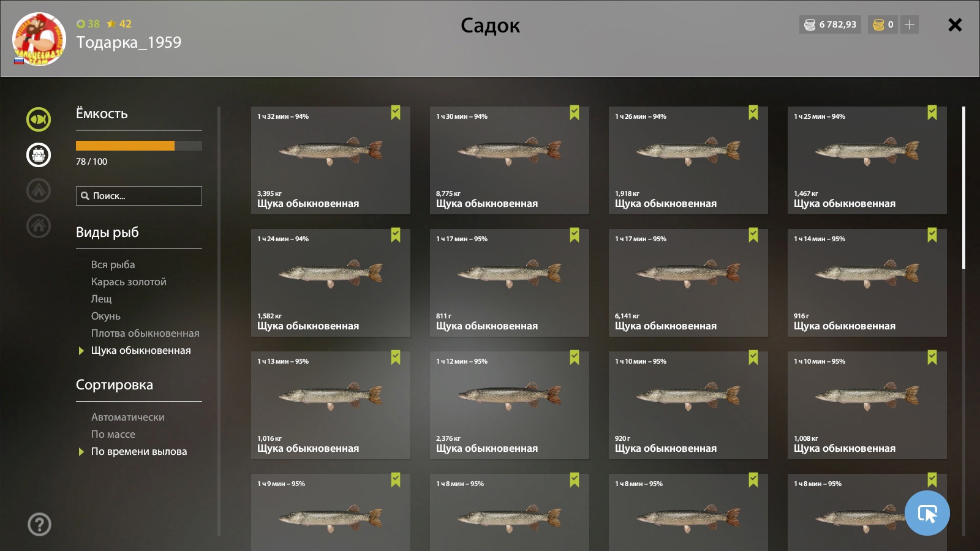Choose Автоматически sorting option

(x=128, y=417)
